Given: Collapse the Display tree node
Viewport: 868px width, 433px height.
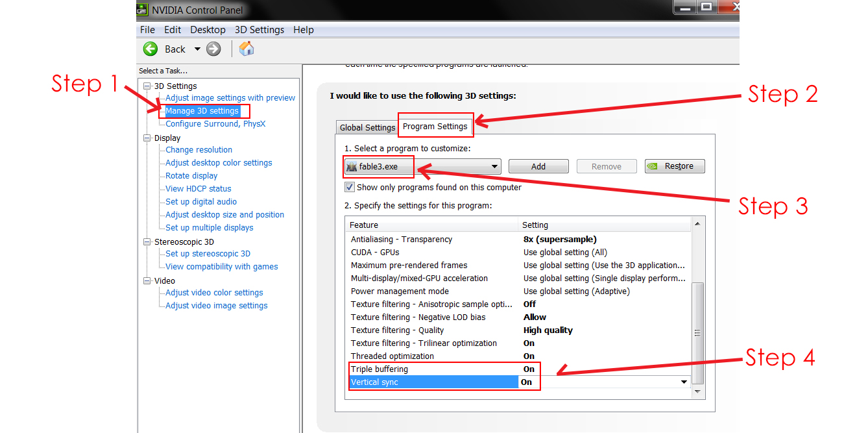Looking at the screenshot, I should click(x=147, y=138).
